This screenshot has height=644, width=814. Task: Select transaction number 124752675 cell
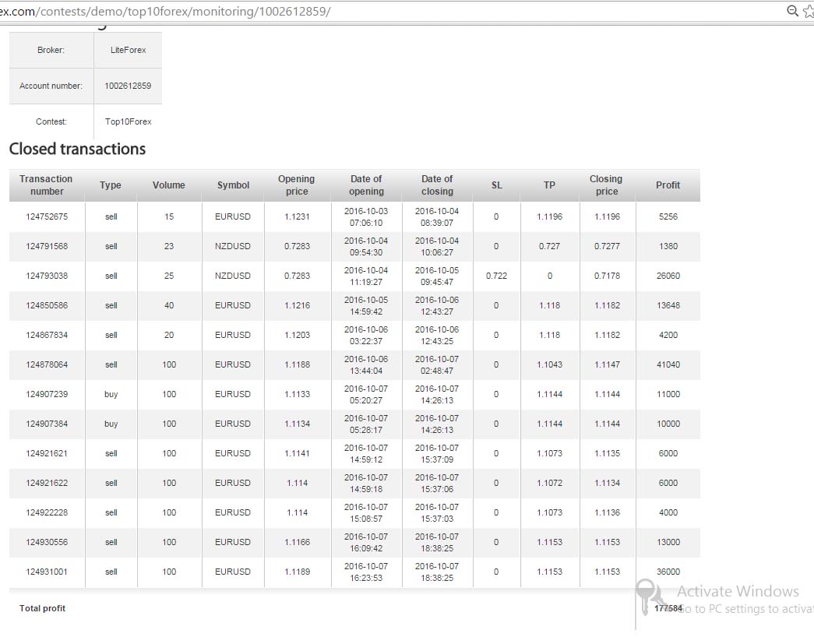point(47,217)
